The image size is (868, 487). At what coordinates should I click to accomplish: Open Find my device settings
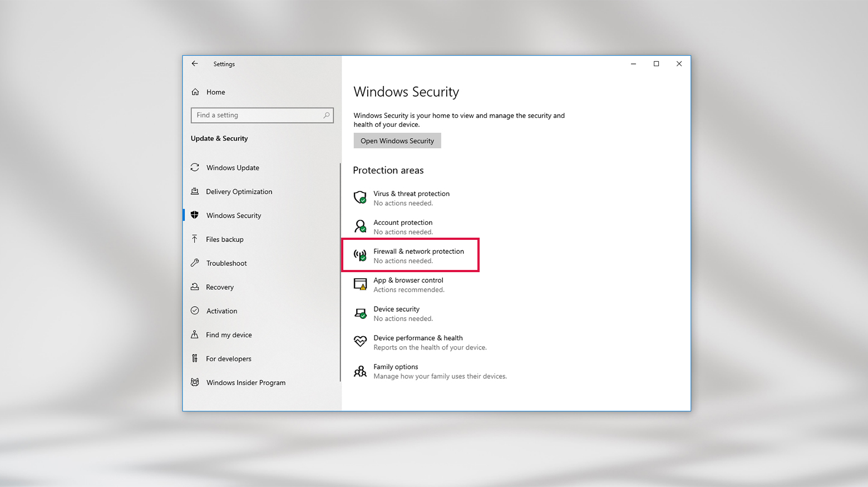(x=228, y=334)
